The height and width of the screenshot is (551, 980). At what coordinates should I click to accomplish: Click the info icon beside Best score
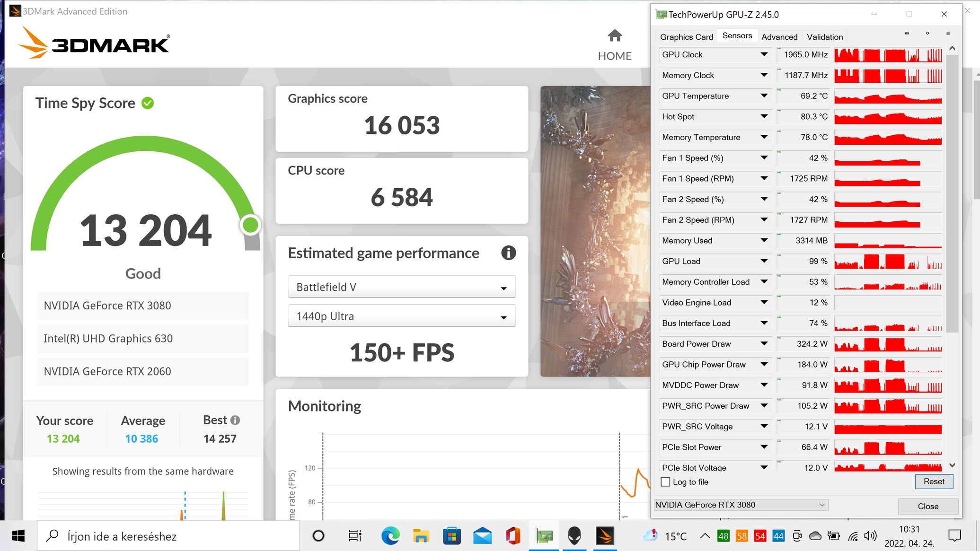point(235,420)
